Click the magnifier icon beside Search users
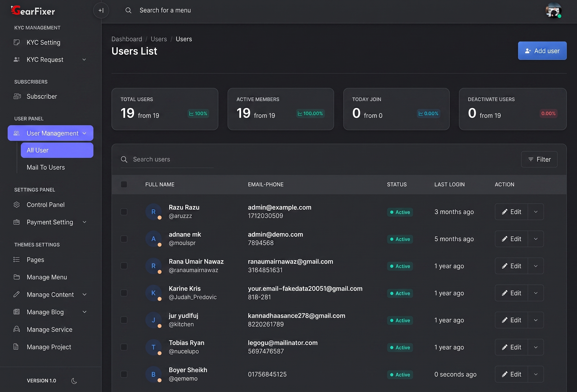 [124, 159]
